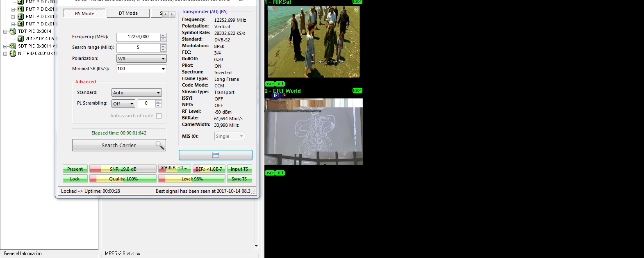
Task: Expand the NIT PID 0x0010 node
Action: [x=5, y=53]
